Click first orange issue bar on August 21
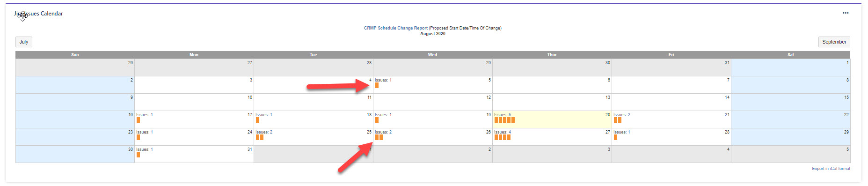Image resolution: width=868 pixels, height=186 pixels. [615, 120]
